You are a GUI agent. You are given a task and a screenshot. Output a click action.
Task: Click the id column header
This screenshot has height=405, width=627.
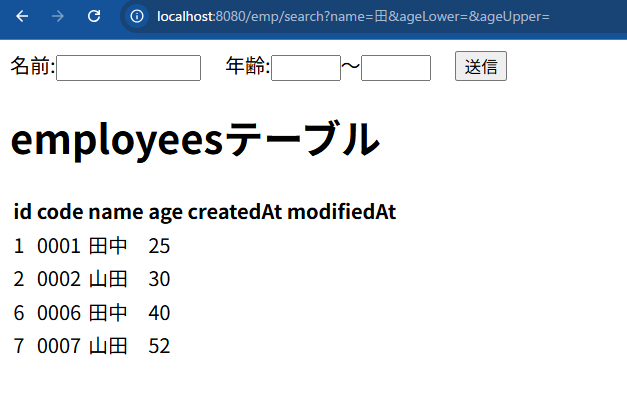22,212
